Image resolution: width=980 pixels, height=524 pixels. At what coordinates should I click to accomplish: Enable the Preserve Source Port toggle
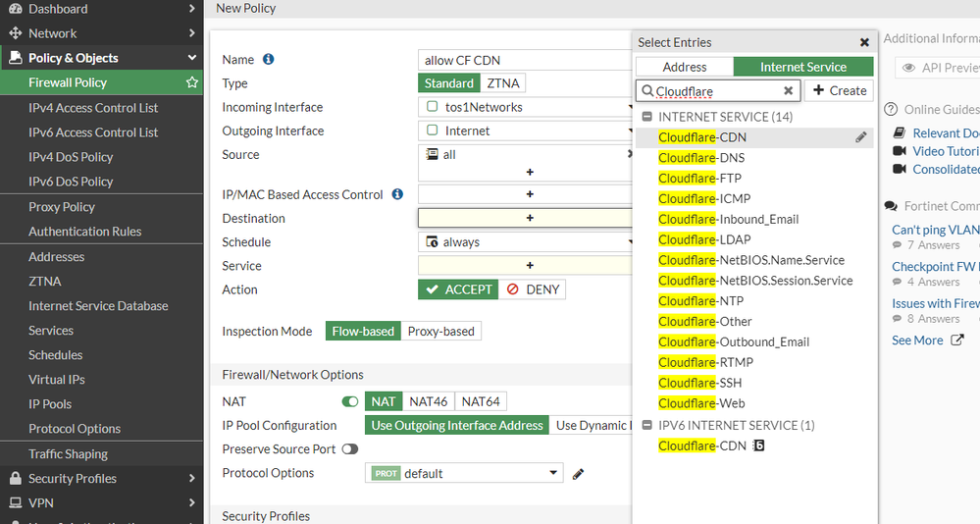(349, 449)
